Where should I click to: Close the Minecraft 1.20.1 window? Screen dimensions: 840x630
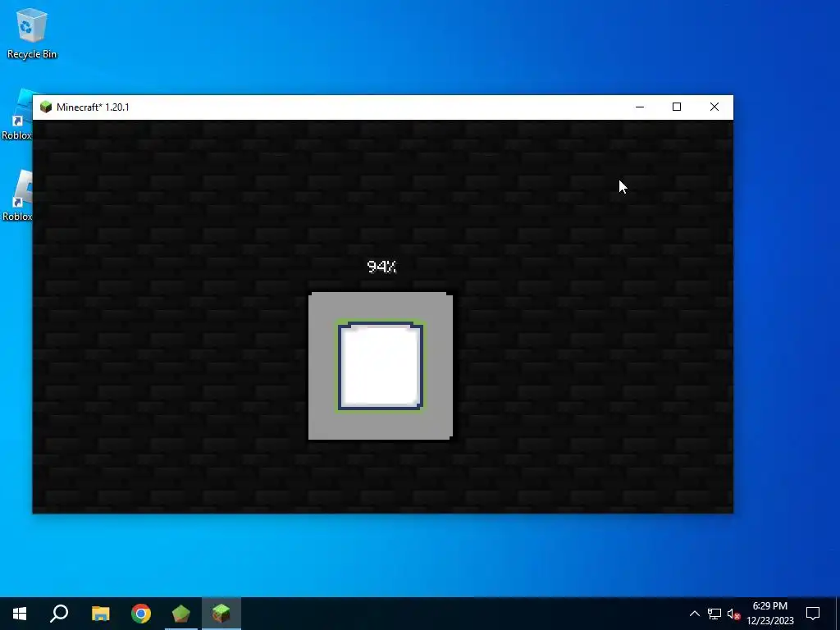(x=714, y=107)
